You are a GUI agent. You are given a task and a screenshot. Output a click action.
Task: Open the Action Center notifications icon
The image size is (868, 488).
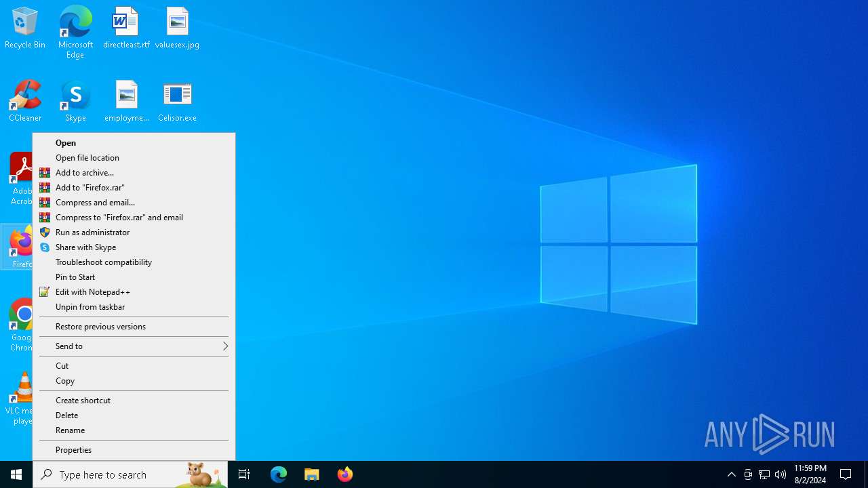846,474
